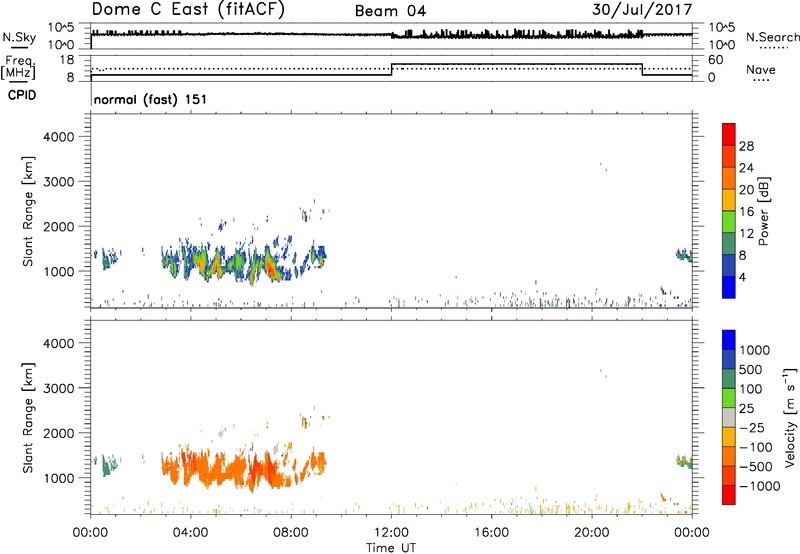Click the yellow-orange 16–20 dB Power color segment
The height and width of the screenshot is (554, 800).
[729, 199]
